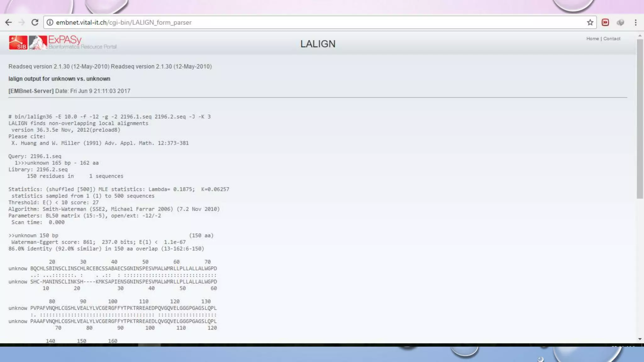644x362 pixels.
Task: Open Chrome's three-dot menu
Action: click(x=636, y=22)
